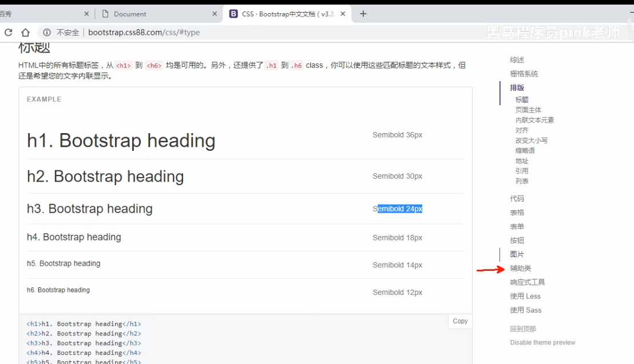Select the CSS Bootstrap中文文档 tab

[x=287, y=14]
